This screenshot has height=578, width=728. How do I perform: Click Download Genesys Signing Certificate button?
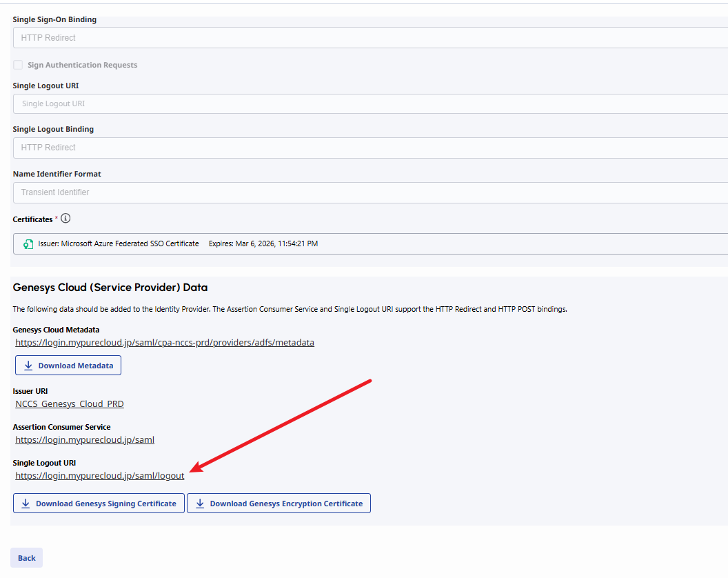tap(99, 504)
